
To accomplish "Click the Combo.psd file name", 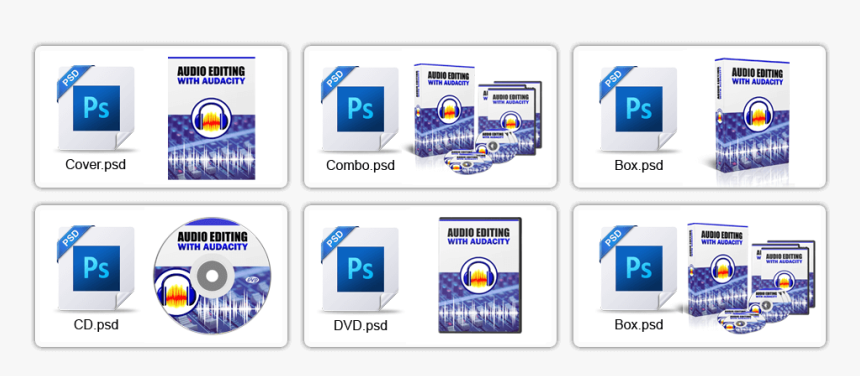I will (360, 165).
